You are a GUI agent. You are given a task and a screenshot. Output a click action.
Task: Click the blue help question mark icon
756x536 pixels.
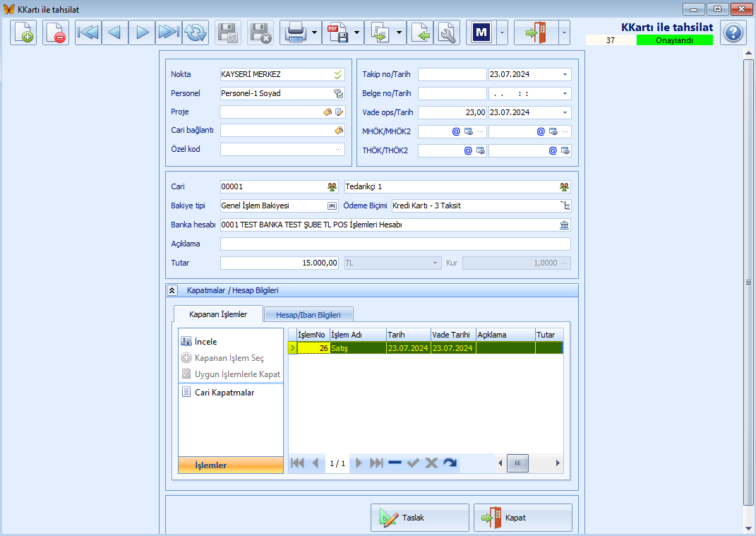tap(733, 32)
